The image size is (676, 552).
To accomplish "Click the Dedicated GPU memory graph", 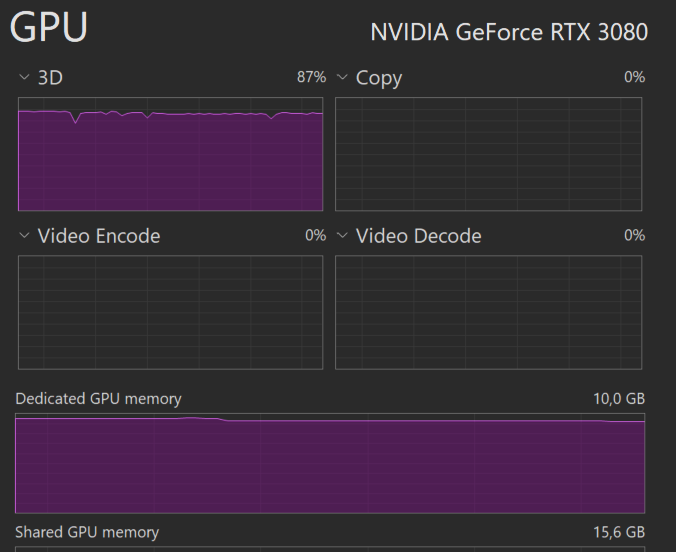I will tap(330, 463).
